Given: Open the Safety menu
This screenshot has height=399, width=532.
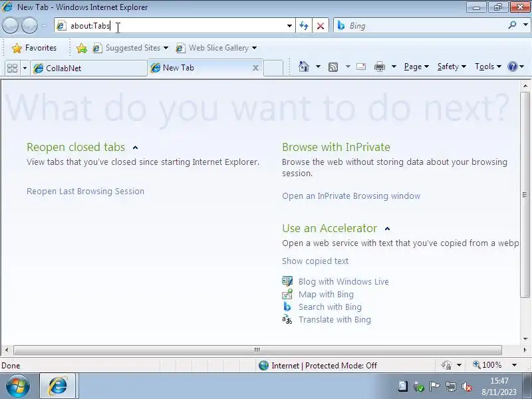Looking at the screenshot, I should point(452,66).
